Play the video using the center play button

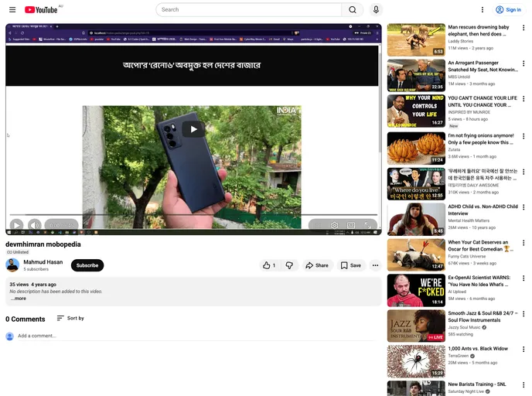click(x=193, y=129)
